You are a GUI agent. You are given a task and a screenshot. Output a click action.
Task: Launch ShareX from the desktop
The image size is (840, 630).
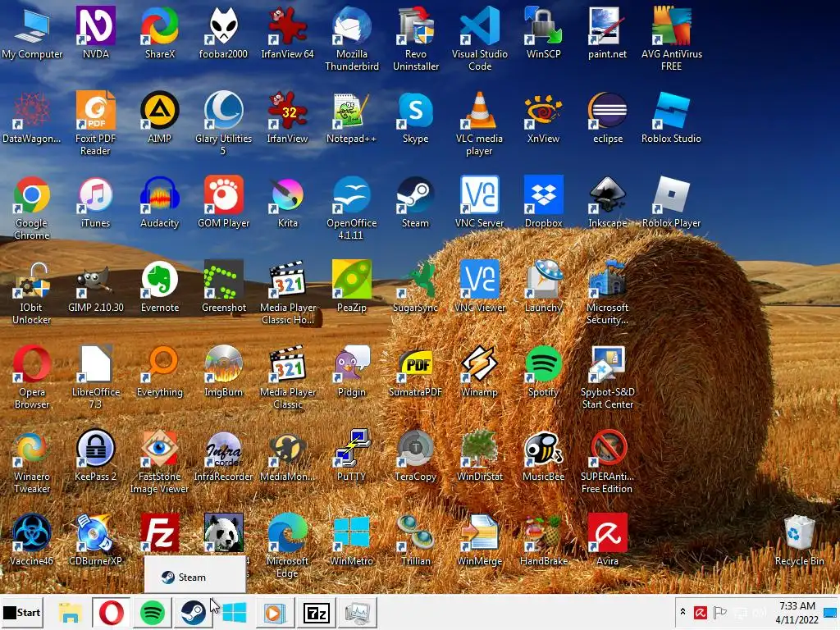160,32
